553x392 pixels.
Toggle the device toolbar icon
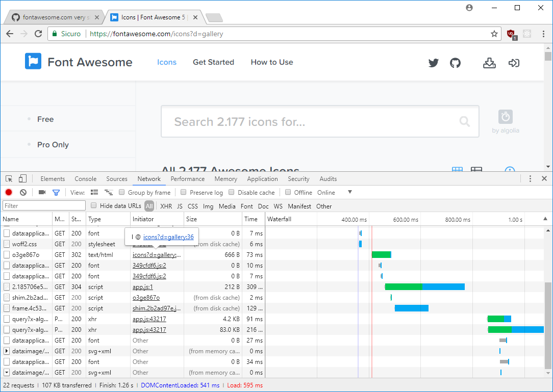pos(22,179)
